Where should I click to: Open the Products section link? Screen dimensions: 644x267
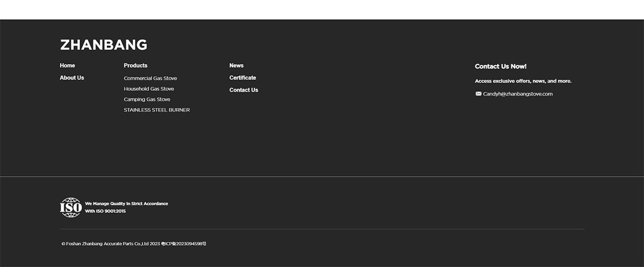135,66
